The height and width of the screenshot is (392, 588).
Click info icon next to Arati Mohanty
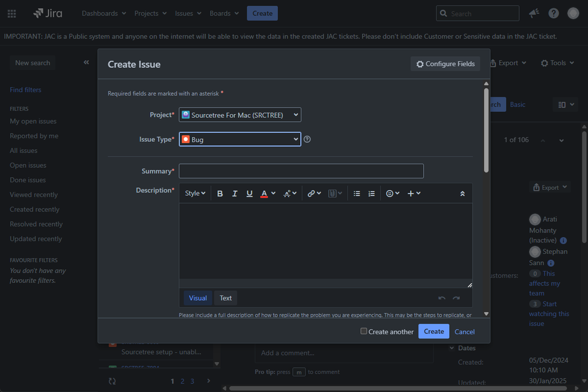click(x=563, y=241)
